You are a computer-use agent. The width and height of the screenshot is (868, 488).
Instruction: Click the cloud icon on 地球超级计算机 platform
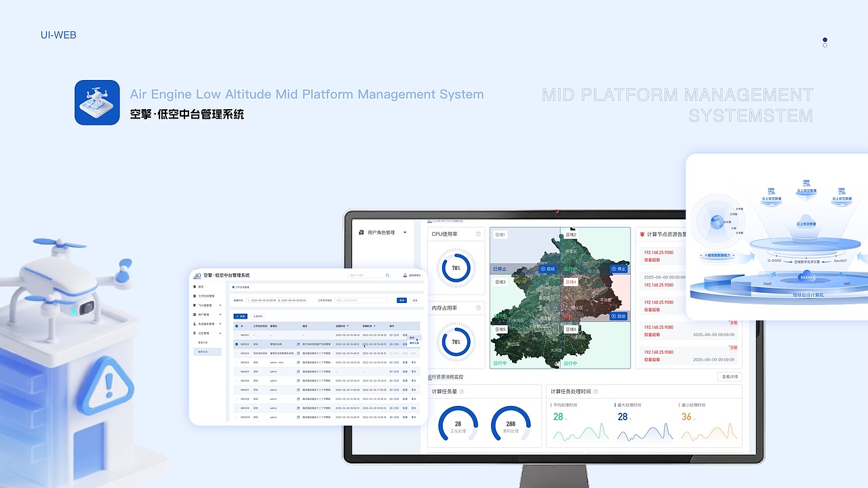tap(806, 275)
